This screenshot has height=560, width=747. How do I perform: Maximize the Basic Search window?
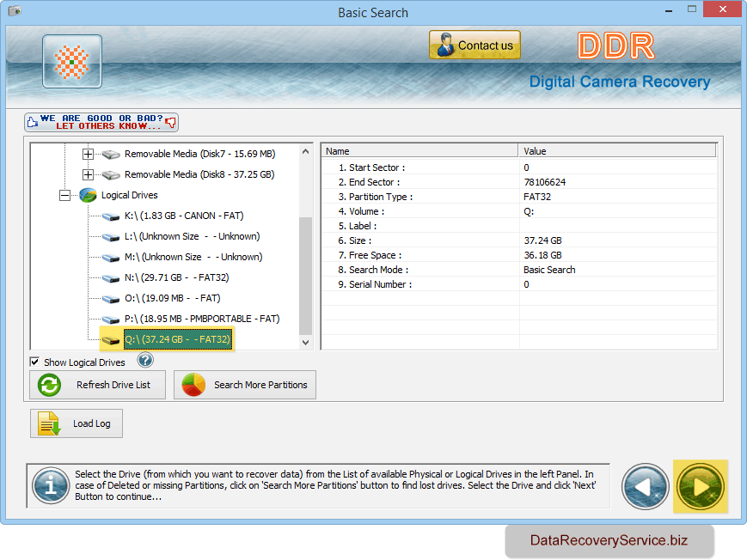click(692, 9)
